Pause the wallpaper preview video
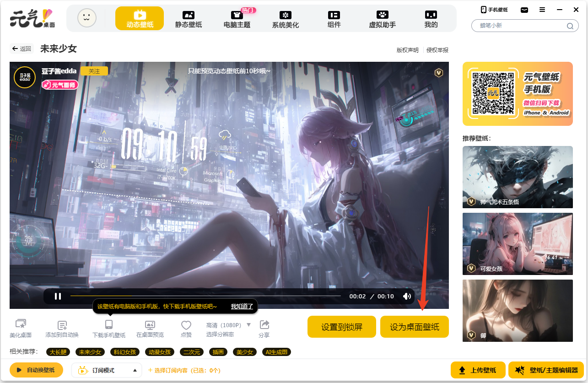588x383 pixels. point(58,296)
